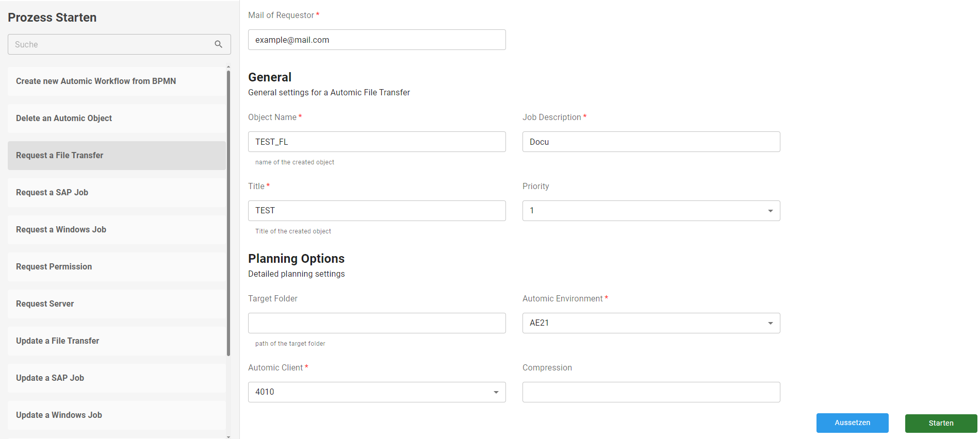Image resolution: width=980 pixels, height=439 pixels.
Task: Focus the Object Name input field
Action: 377,142
